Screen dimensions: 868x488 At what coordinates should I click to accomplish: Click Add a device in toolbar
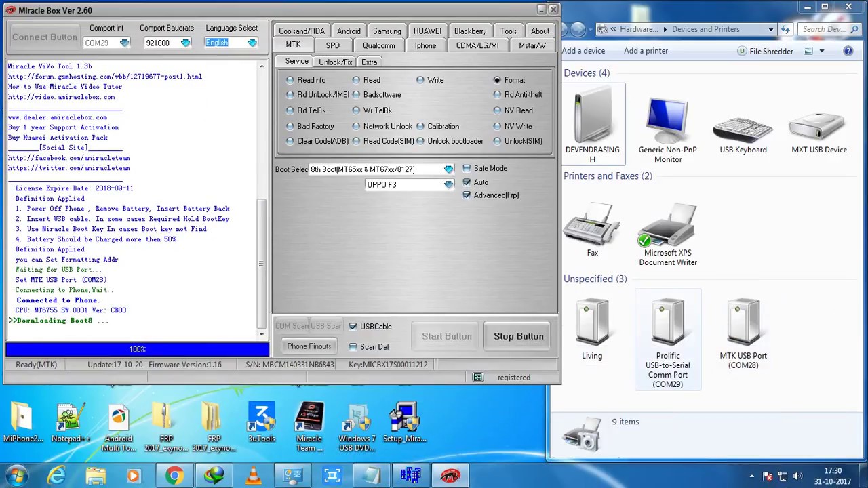point(583,51)
